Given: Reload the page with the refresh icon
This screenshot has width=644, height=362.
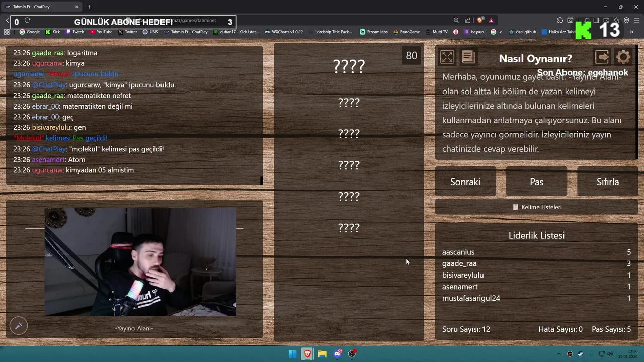Looking at the screenshot, I should [x=27, y=20].
